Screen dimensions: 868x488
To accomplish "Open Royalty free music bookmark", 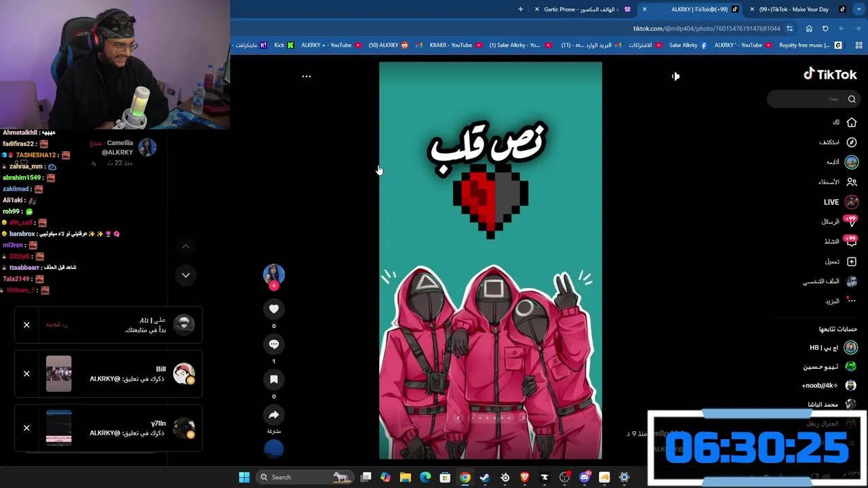I will tap(810, 45).
